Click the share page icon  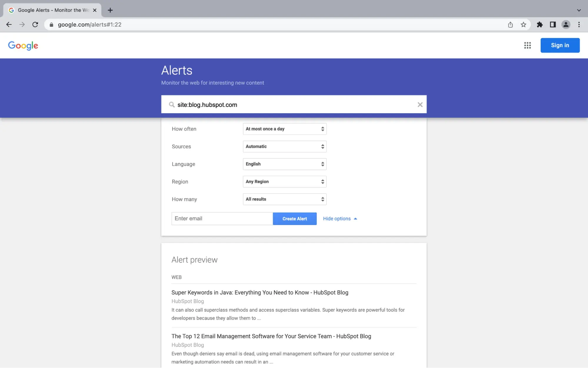tap(510, 25)
